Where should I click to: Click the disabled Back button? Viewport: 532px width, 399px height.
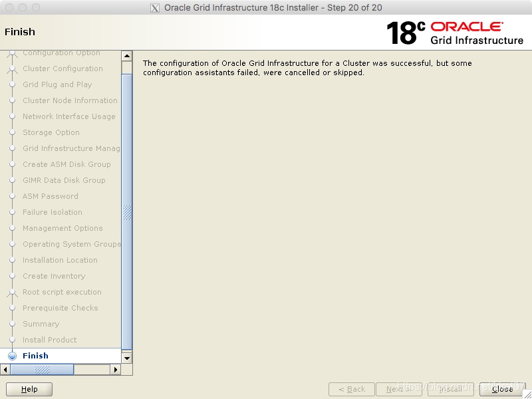(352, 389)
